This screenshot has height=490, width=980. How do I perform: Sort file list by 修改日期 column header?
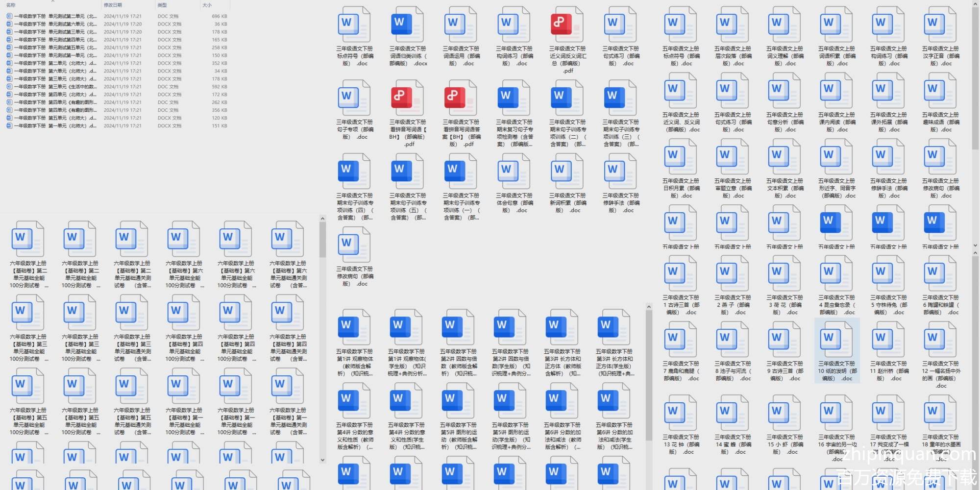coord(113,5)
